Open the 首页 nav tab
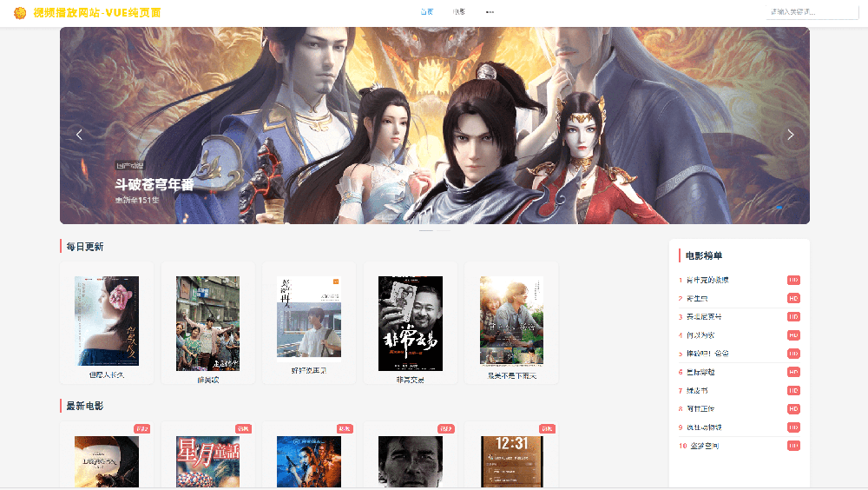The image size is (868, 490). (427, 11)
